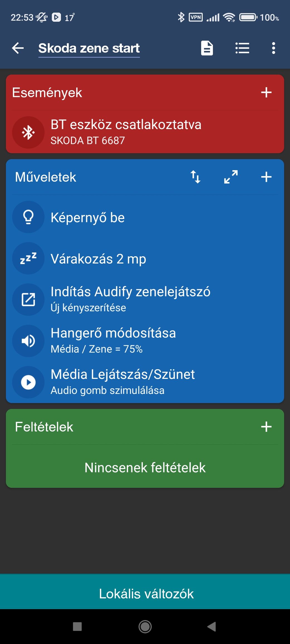Screen dimensions: 290x644
Task: Open the list view icon in the header
Action: point(242,48)
